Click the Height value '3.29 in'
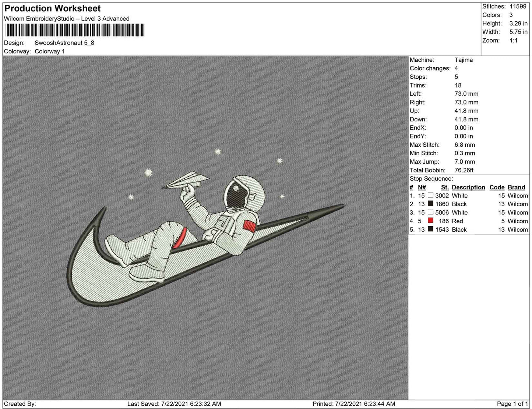The width and height of the screenshot is (532, 409). (518, 24)
